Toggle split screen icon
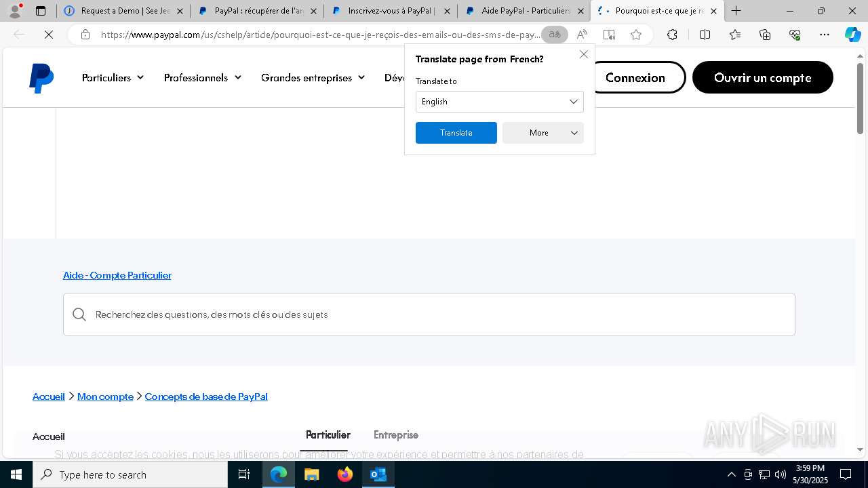Screen dimensions: 868x488 click(705, 35)
